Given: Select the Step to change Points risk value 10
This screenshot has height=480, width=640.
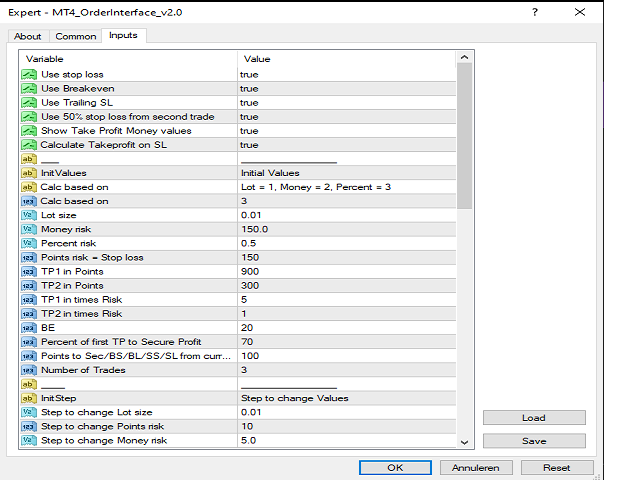Looking at the screenshot, I should click(x=247, y=427).
